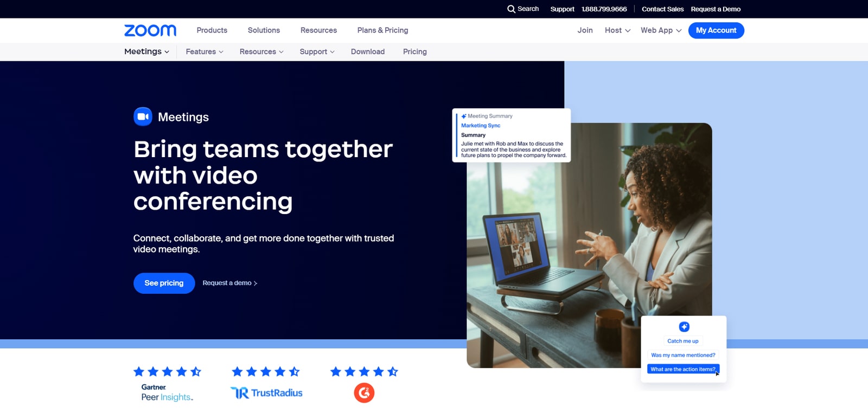Click the Gartner star rating
Image resolution: width=868 pixels, height=414 pixels.
[x=167, y=372]
